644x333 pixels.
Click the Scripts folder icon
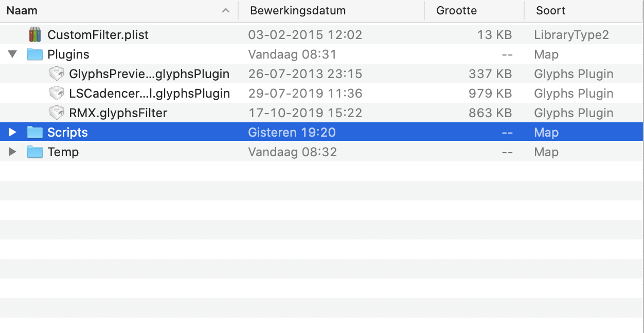[x=34, y=133]
